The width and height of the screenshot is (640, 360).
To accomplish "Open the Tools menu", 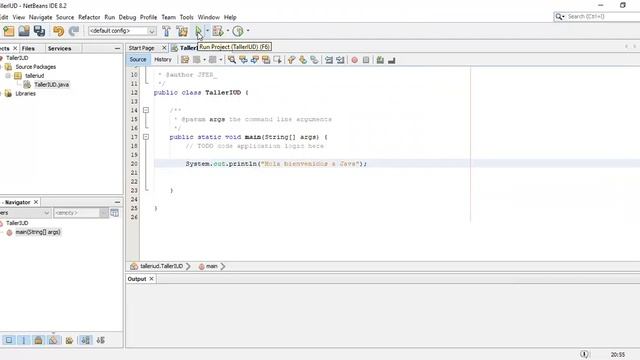I will [x=187, y=17].
